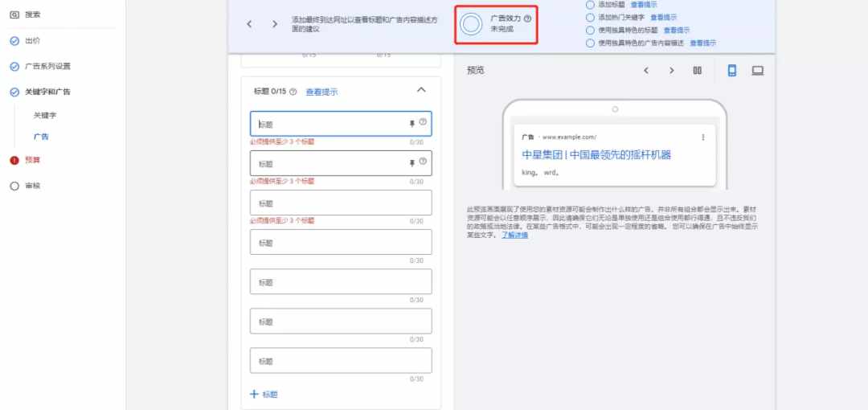868x410 pixels.
Task: Open the three-dot menu in the ad preview
Action: tap(703, 137)
